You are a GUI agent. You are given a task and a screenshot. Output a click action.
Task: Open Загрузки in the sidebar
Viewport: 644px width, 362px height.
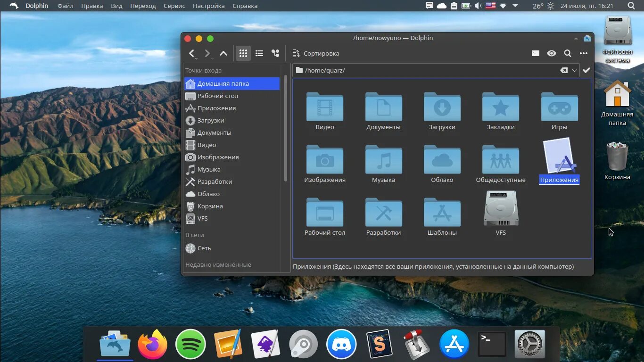pos(232,120)
